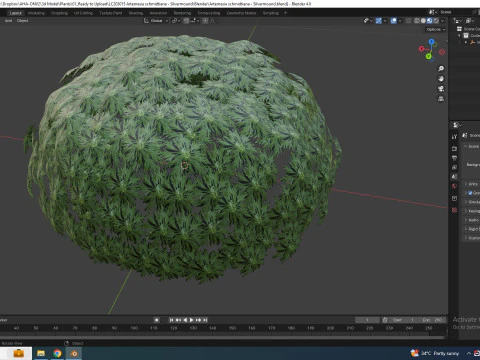The image size is (480, 360).
Task: Click the viewport zoom magnifier icon
Action: [441, 69]
